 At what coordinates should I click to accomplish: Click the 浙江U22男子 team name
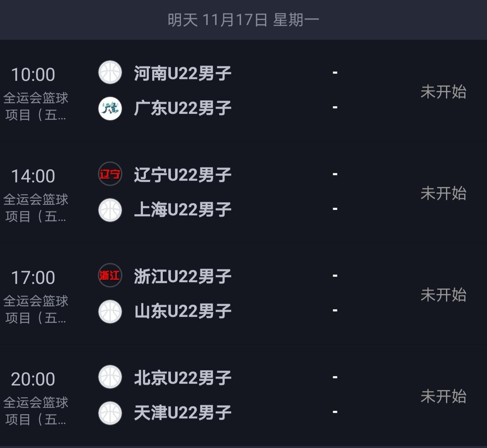(182, 275)
